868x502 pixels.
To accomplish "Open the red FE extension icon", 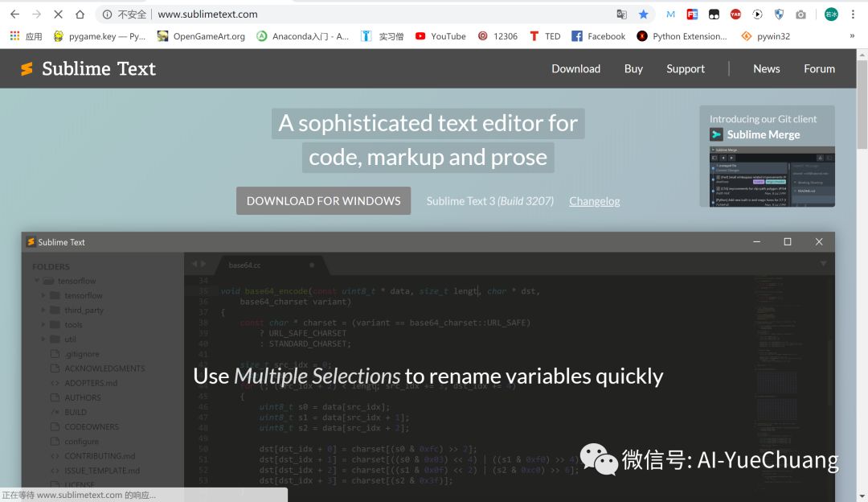I will point(692,14).
